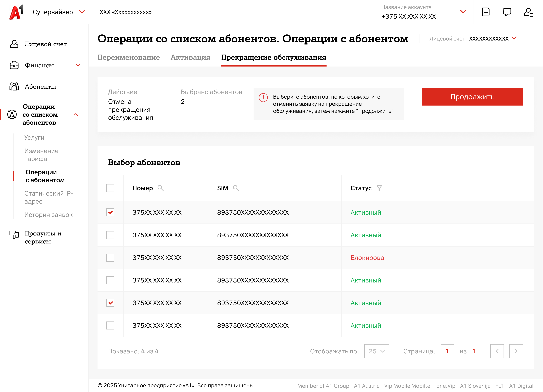The image size is (543, 392).
Task: Go to next page arrow
Action: pos(516,351)
